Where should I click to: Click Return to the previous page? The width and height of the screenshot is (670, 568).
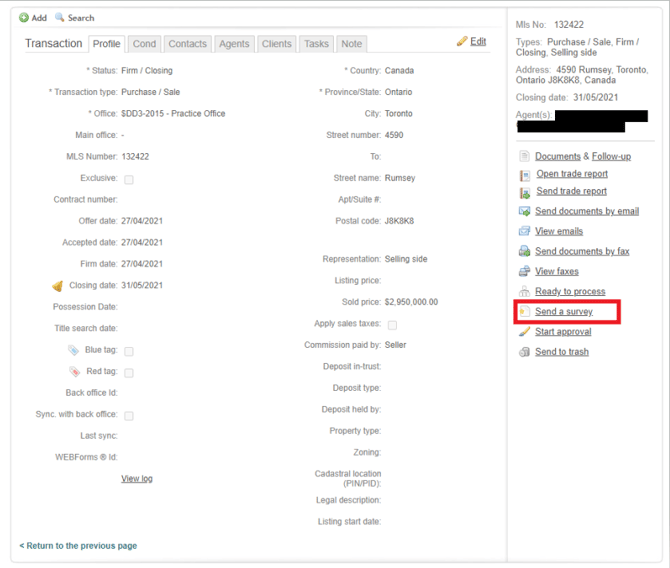[x=78, y=546]
